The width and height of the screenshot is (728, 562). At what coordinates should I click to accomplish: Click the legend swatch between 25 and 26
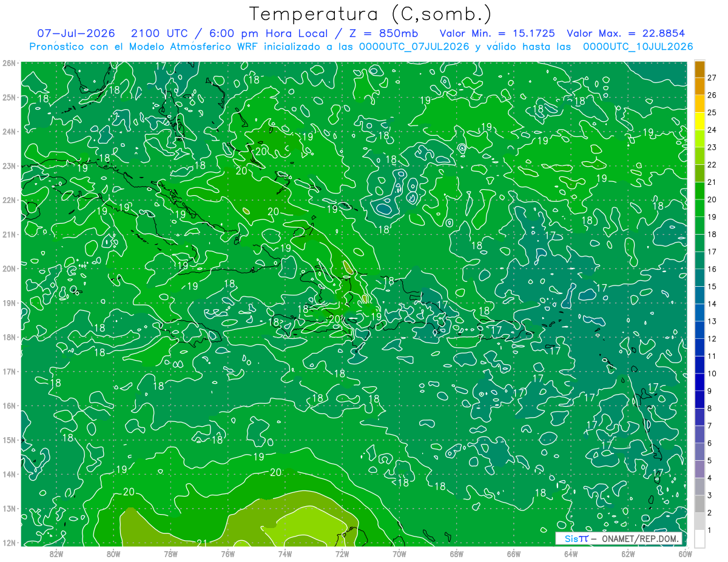699,104
